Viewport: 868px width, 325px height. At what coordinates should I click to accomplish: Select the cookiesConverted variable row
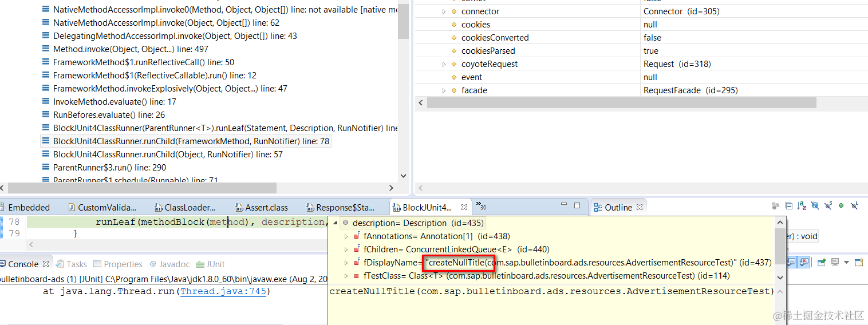coord(641,38)
